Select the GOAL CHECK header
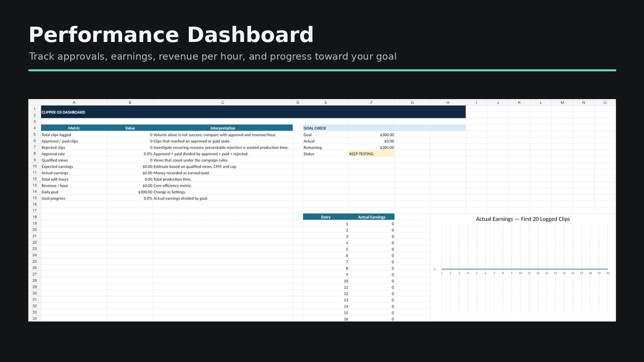This screenshot has width=644, height=362. coord(384,128)
